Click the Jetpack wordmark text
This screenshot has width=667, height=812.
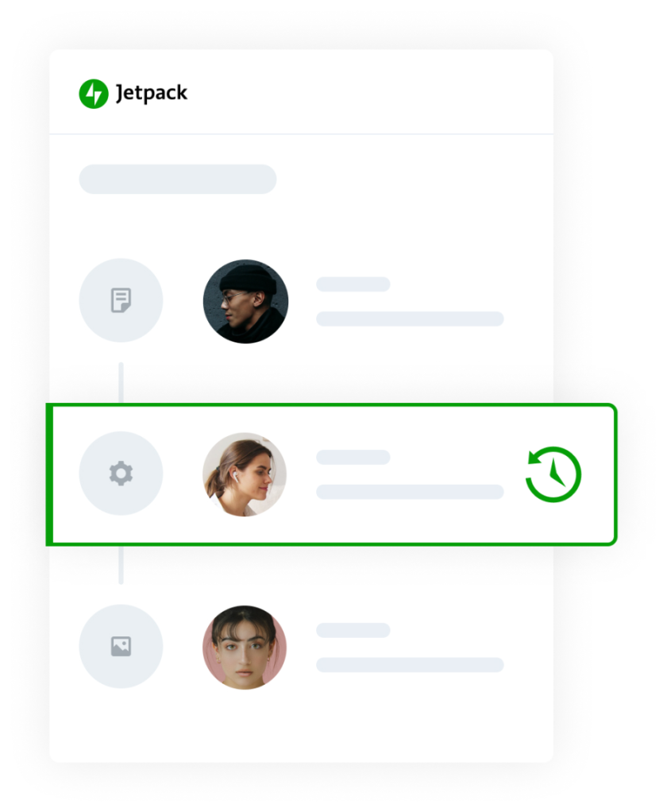click(x=151, y=94)
